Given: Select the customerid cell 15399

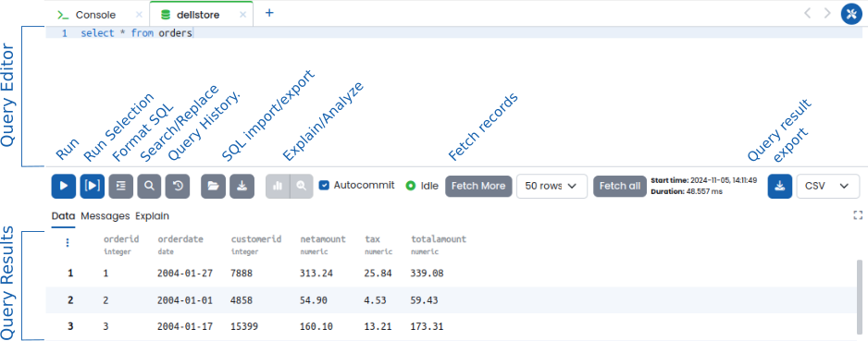Looking at the screenshot, I should point(244,326).
